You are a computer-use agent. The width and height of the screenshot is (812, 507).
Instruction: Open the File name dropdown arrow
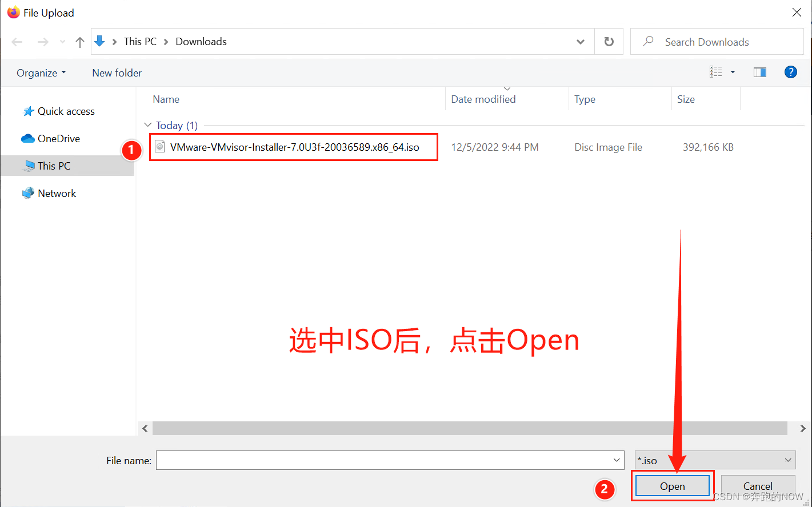[617, 460]
